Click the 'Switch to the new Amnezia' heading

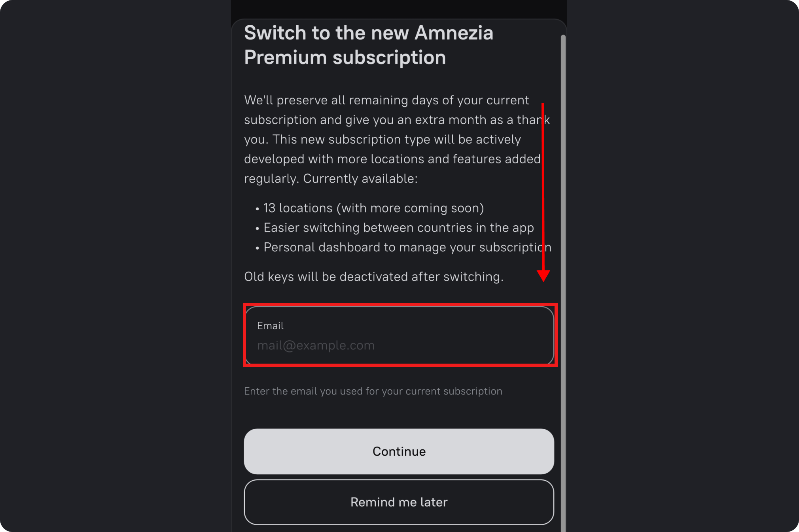(x=368, y=33)
